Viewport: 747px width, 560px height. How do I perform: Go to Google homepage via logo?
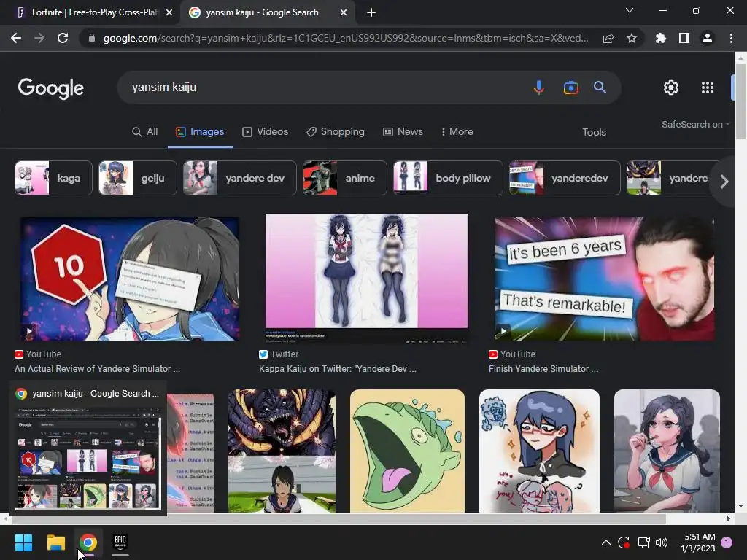tap(51, 88)
